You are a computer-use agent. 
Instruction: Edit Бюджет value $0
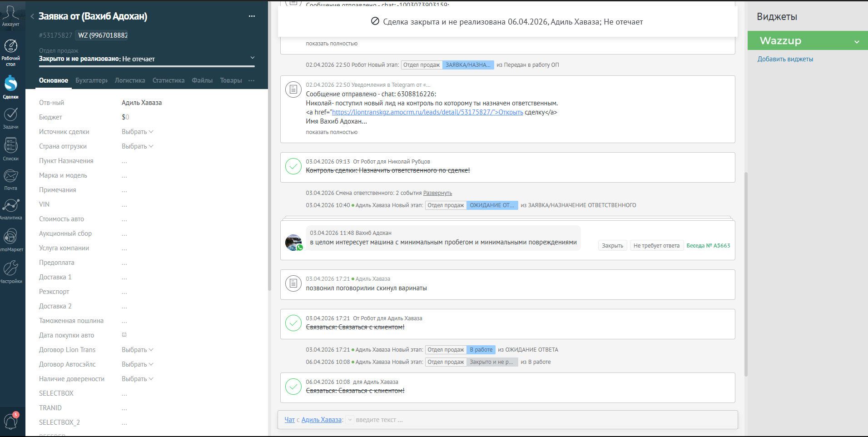(125, 117)
